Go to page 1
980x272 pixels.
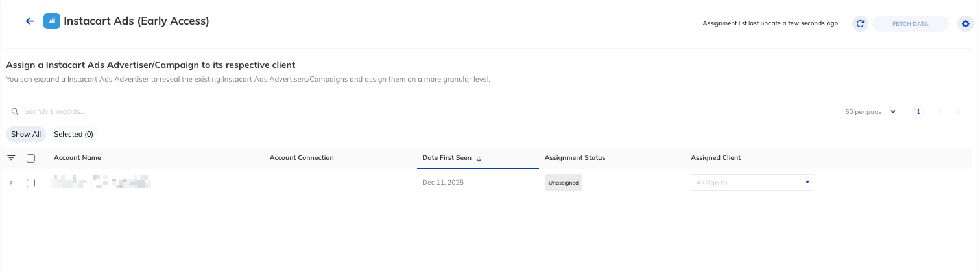tap(918, 112)
